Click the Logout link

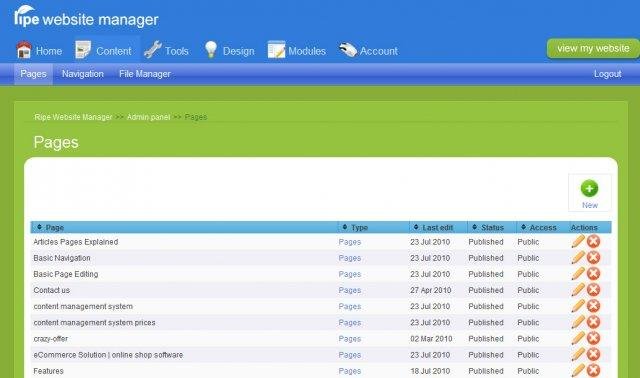(x=607, y=74)
